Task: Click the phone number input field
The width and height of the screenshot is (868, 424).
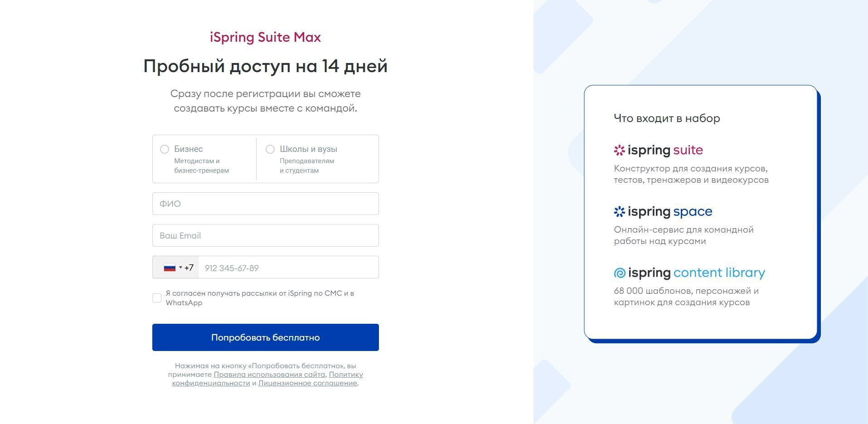Action: [x=288, y=268]
